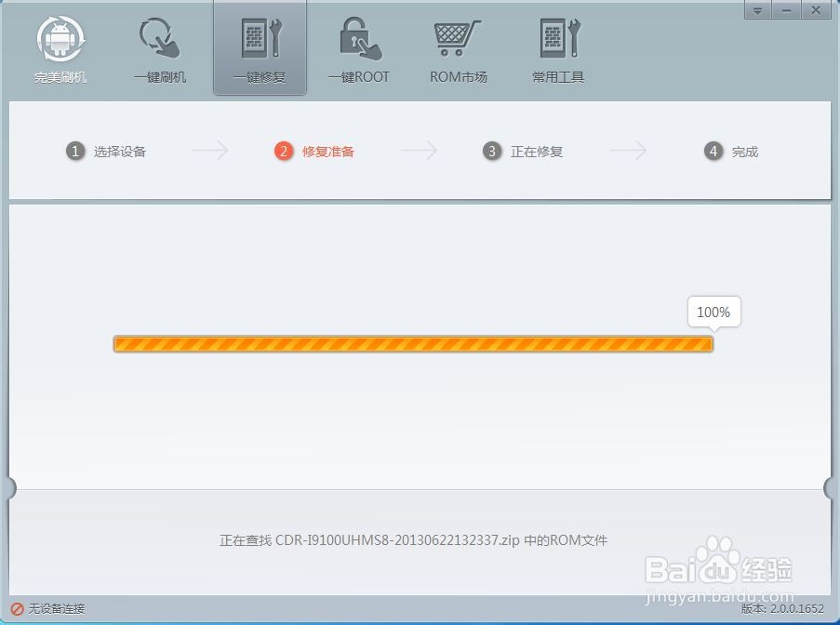Click the version 2.0.0.1652 label

tap(782, 609)
